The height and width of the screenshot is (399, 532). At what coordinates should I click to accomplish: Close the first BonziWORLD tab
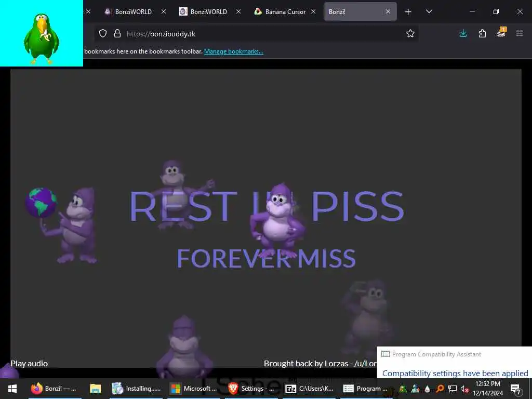(x=164, y=11)
